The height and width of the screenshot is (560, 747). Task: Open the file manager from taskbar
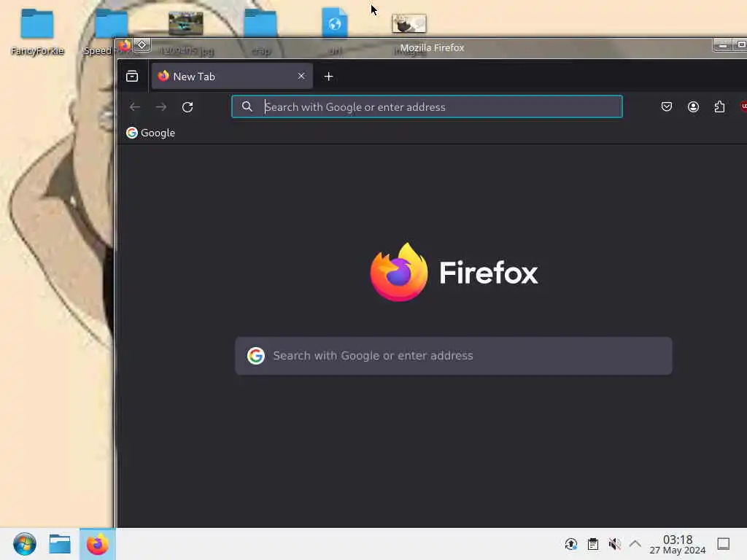point(60,544)
